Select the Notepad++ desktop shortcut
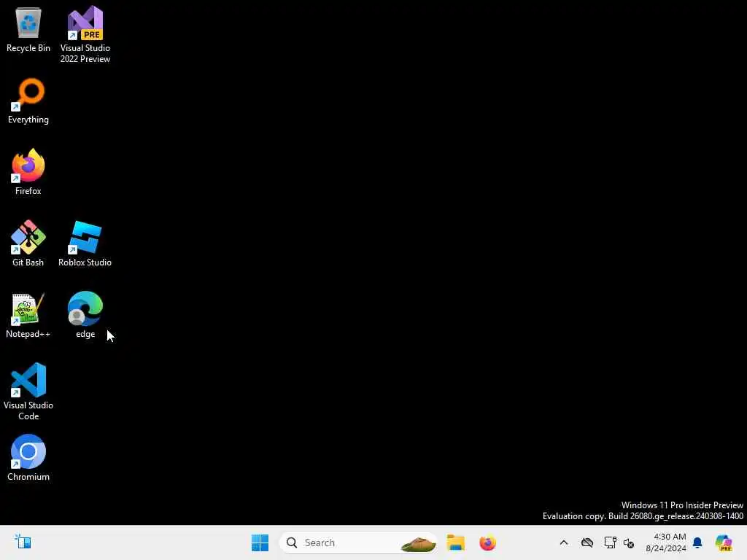Screen dimensions: 747x560 click(x=28, y=315)
